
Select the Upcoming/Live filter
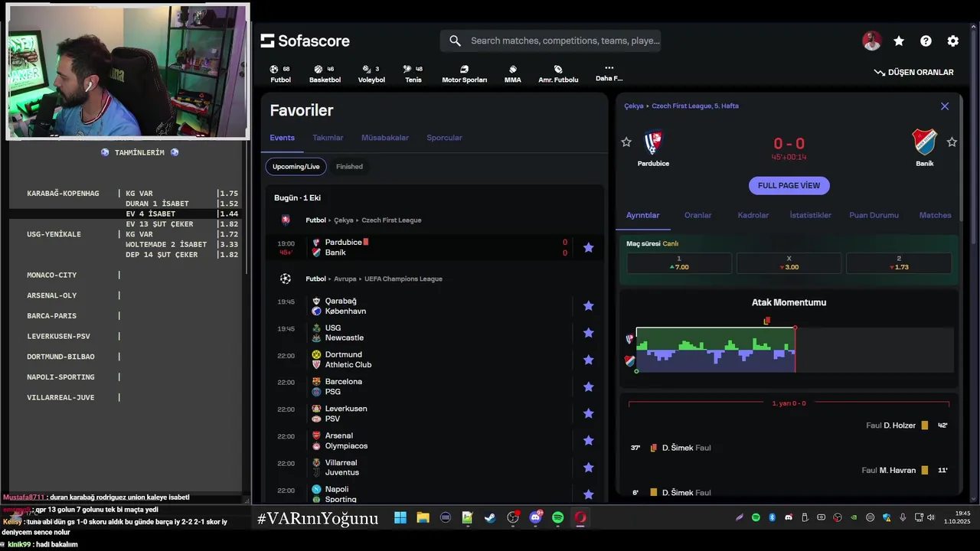click(x=296, y=166)
